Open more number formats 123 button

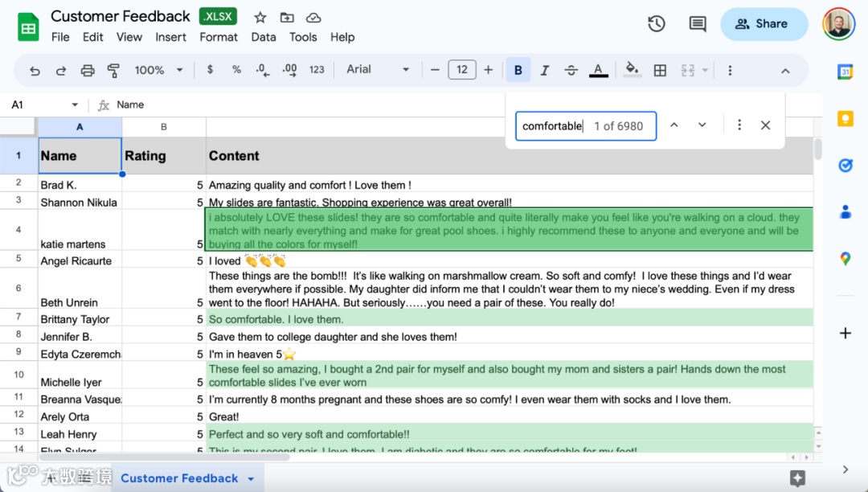[317, 70]
